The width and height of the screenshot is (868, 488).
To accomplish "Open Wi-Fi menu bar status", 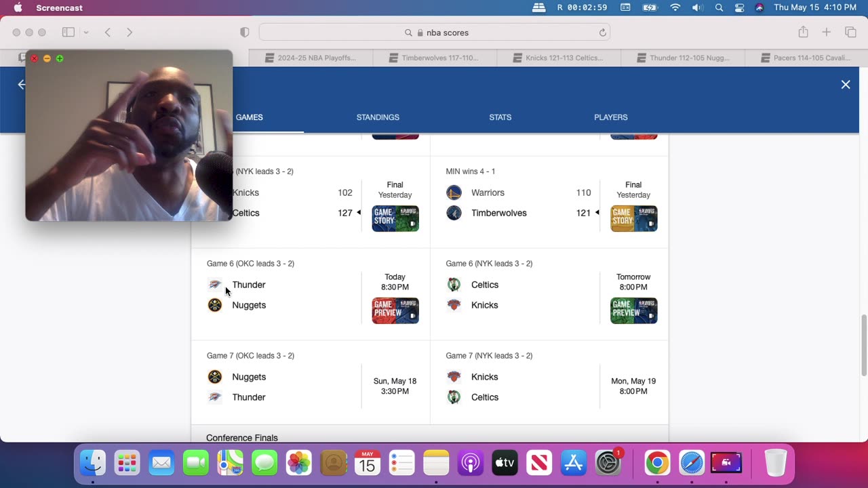I will pos(675,7).
